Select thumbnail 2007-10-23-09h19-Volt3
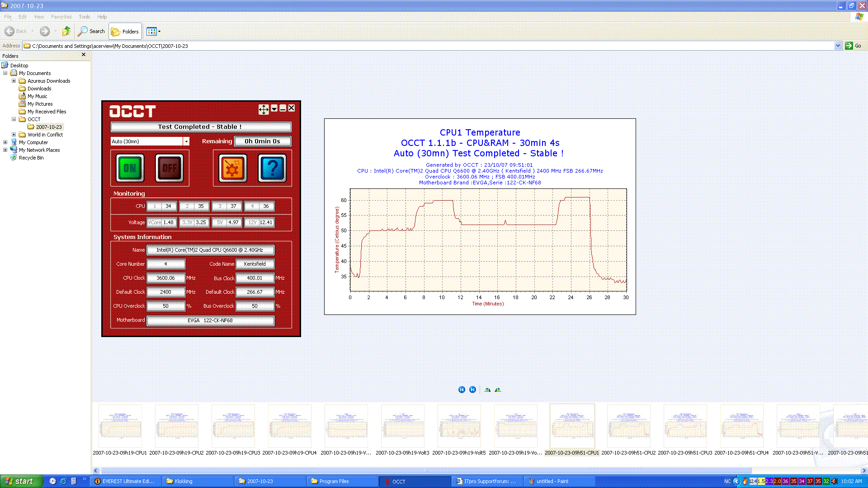The height and width of the screenshot is (488, 868). (402, 430)
